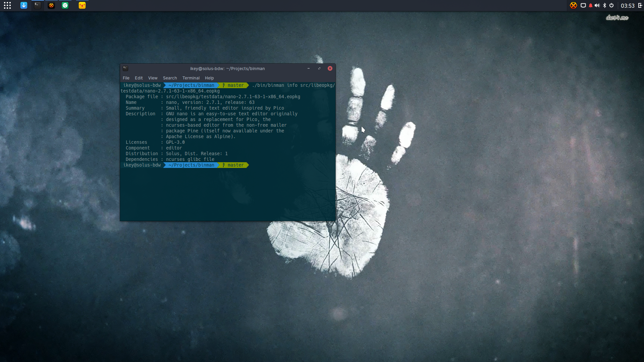644x362 pixels.
Task: Close the terminal window
Action: [330, 68]
